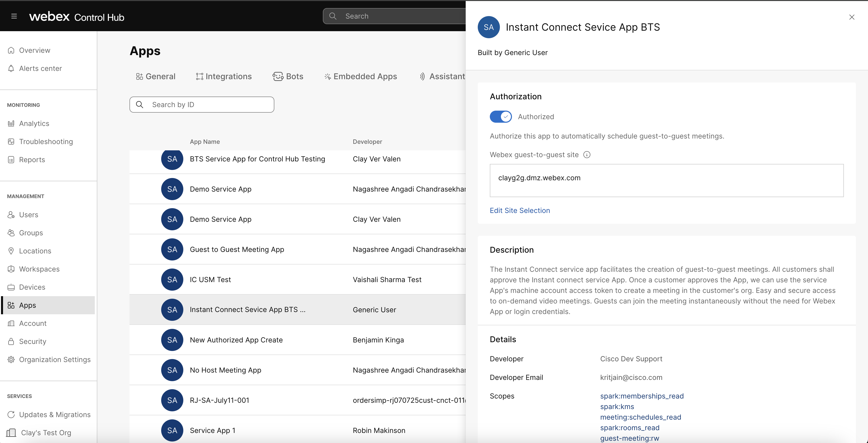
Task: Click the Overview home icon
Action: click(11, 50)
